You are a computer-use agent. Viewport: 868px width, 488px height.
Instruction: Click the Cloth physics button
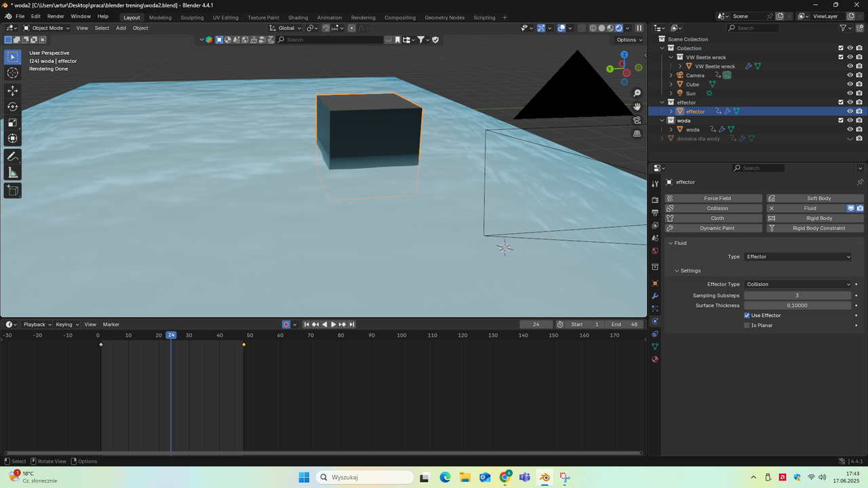713,218
